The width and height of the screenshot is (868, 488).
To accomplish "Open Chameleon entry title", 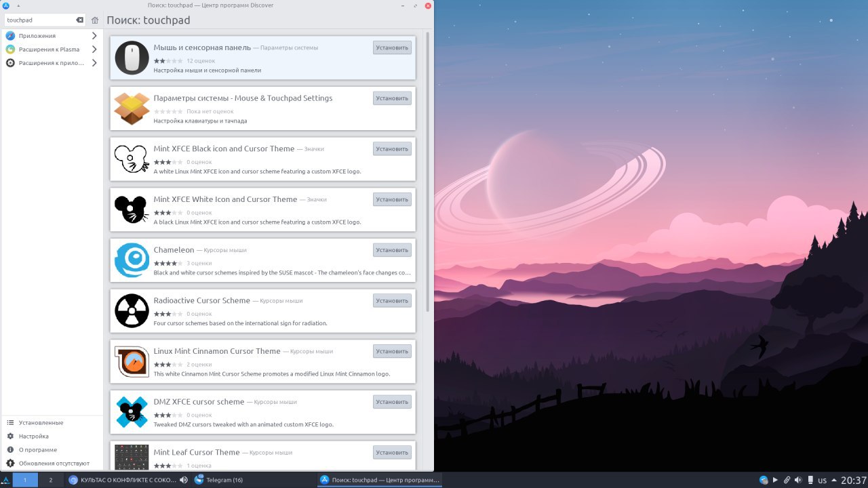I will [x=174, y=250].
